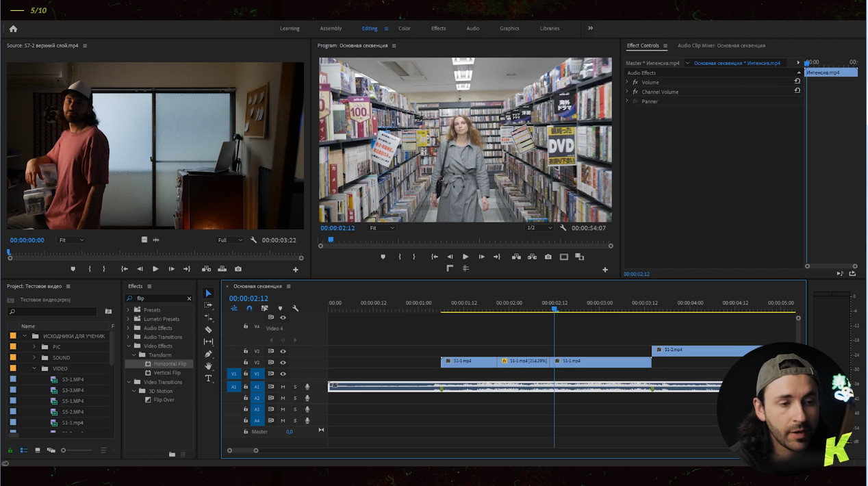Open timeline display settings wrench
The image size is (868, 486).
(x=295, y=309)
